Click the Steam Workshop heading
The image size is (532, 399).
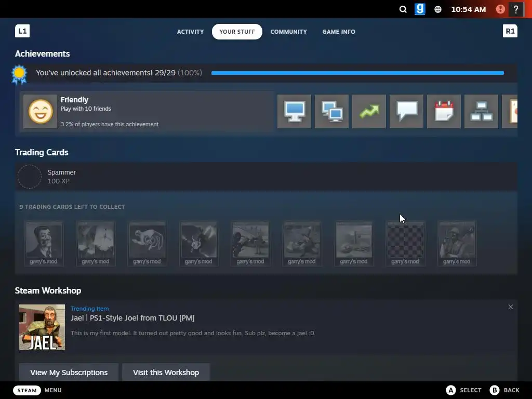(48, 291)
